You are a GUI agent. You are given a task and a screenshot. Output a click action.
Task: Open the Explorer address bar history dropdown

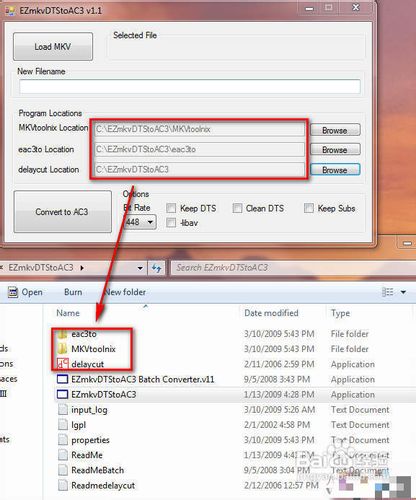pyautogui.click(x=140, y=268)
